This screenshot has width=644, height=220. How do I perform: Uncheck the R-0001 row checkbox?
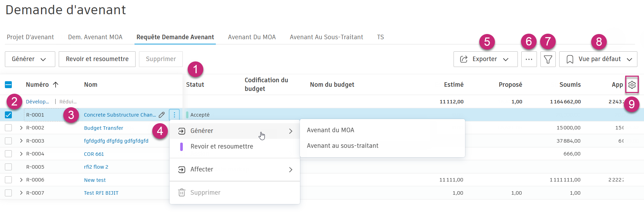coord(8,115)
